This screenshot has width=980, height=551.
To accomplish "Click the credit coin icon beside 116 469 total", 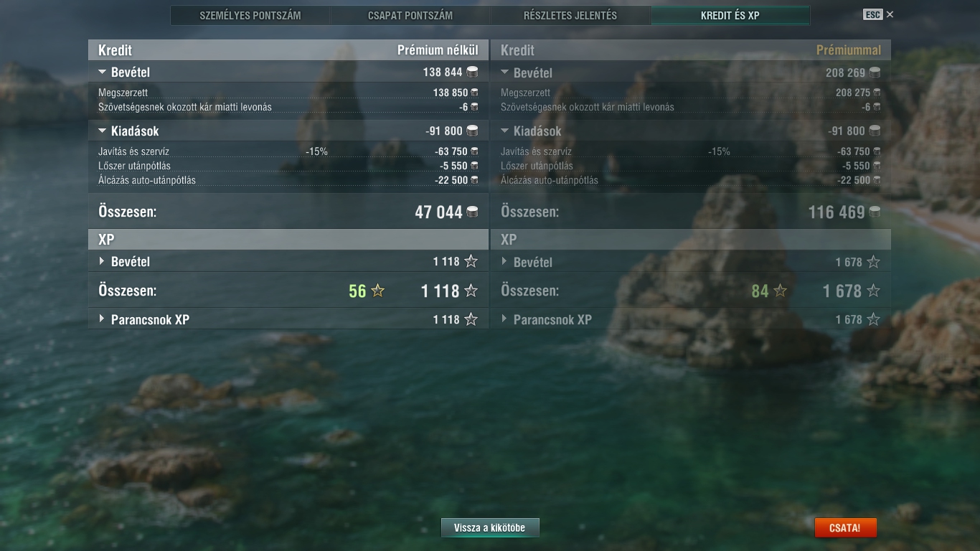I will coord(875,212).
